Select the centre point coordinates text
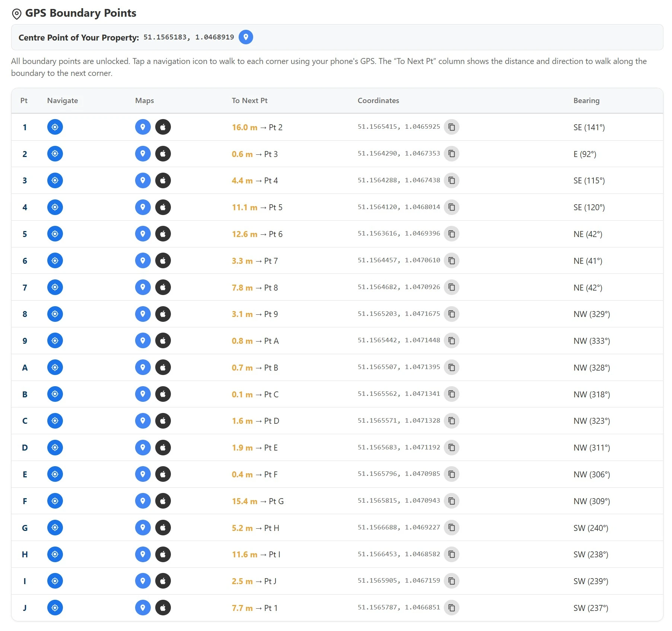The image size is (672, 631). [x=189, y=37]
